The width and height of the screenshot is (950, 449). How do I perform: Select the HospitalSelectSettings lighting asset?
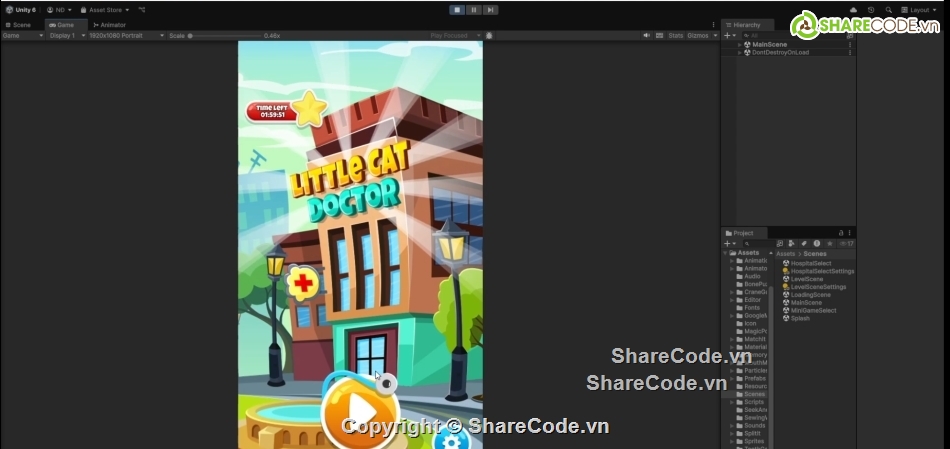(819, 271)
